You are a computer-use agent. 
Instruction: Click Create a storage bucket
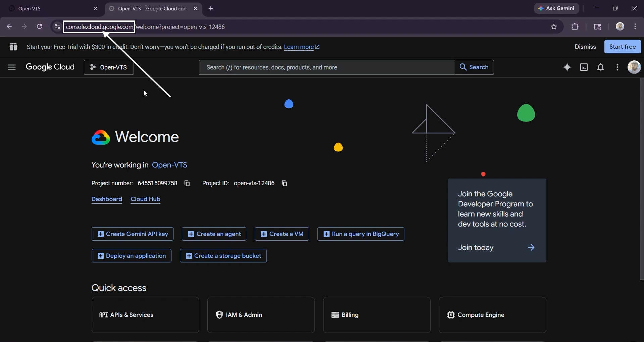pos(223,256)
